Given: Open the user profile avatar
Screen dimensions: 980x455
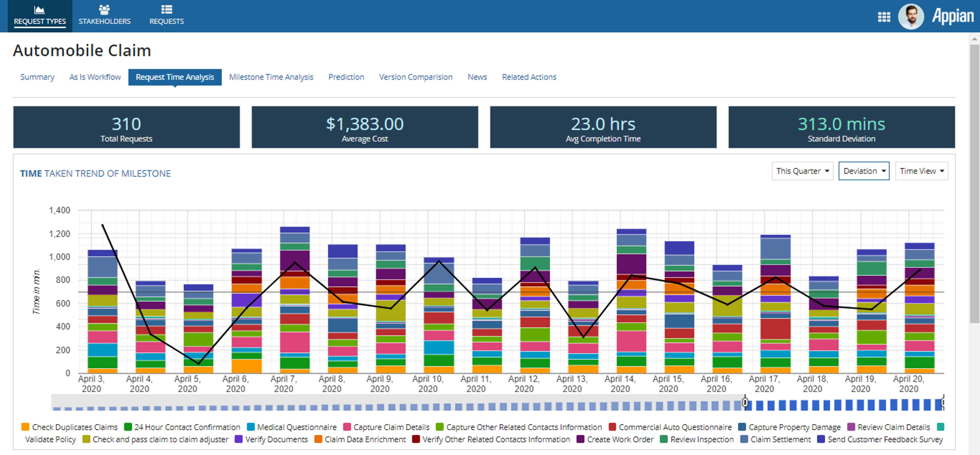Looking at the screenshot, I should (911, 16).
